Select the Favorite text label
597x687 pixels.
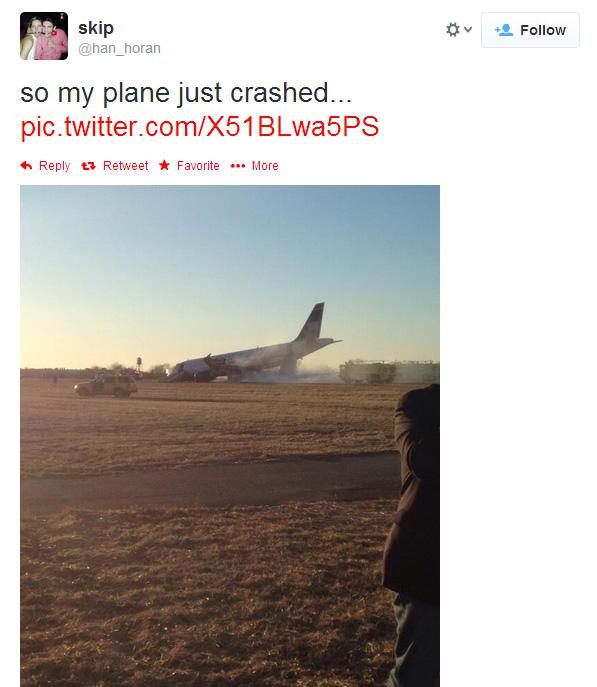[198, 166]
